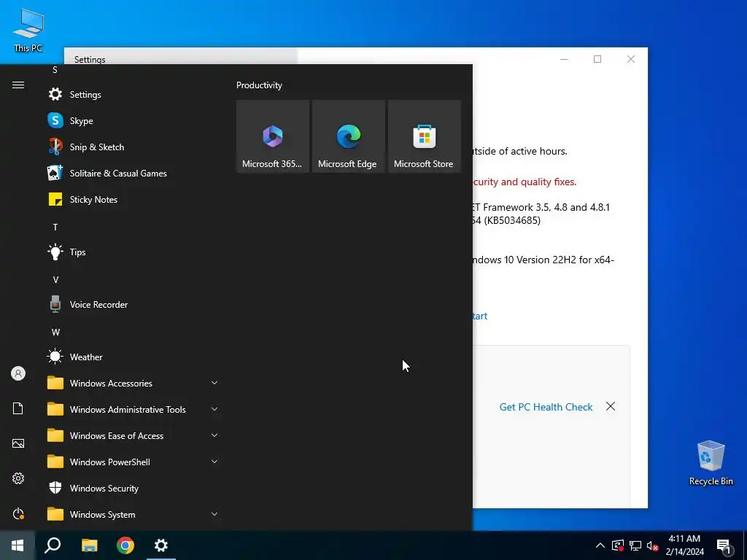This screenshot has width=747, height=560.
Task: Open taskbar clock and date
Action: coord(684,545)
